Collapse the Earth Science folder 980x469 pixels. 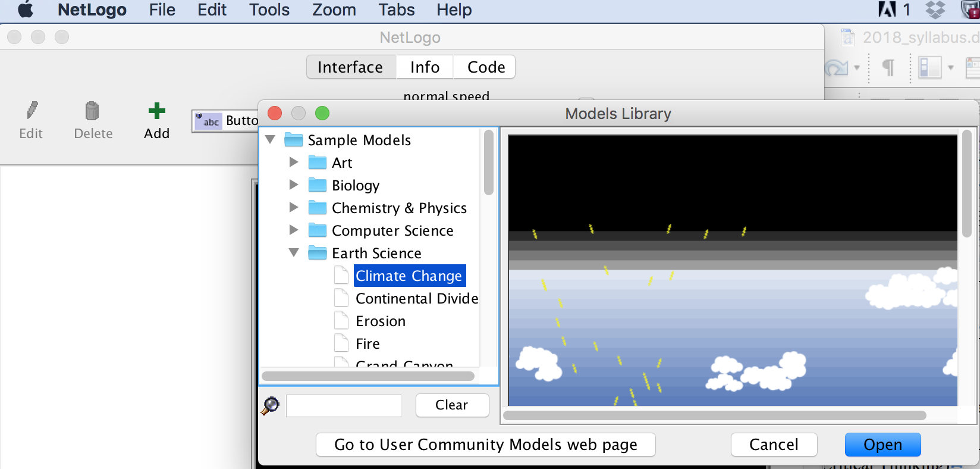(294, 252)
